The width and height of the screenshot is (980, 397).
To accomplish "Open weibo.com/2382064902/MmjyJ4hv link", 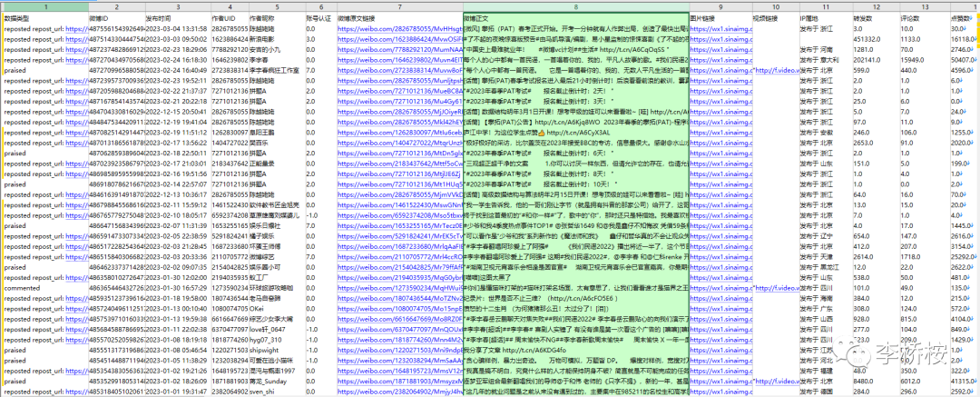I will [x=399, y=392].
